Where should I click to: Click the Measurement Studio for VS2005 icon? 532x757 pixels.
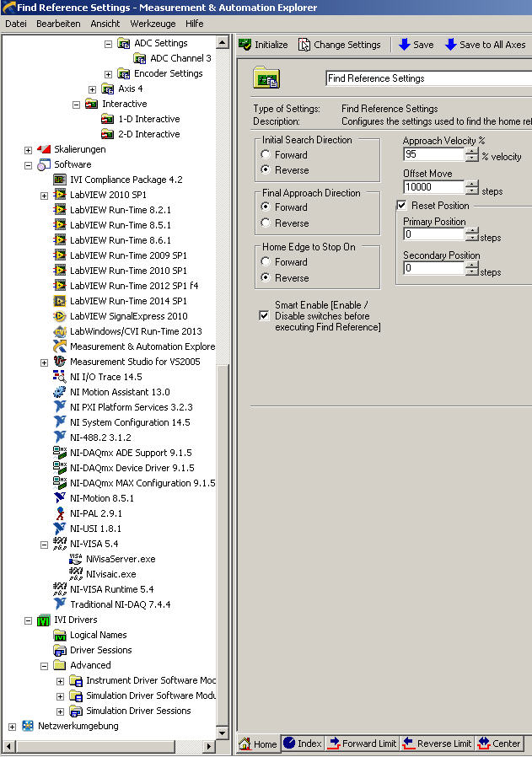pos(59,362)
